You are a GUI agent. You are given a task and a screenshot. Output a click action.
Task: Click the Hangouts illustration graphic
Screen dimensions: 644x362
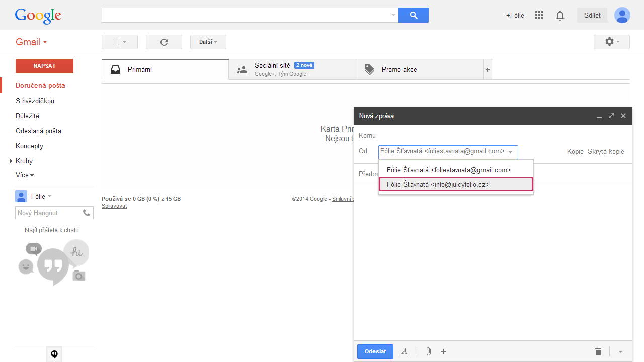point(54,262)
